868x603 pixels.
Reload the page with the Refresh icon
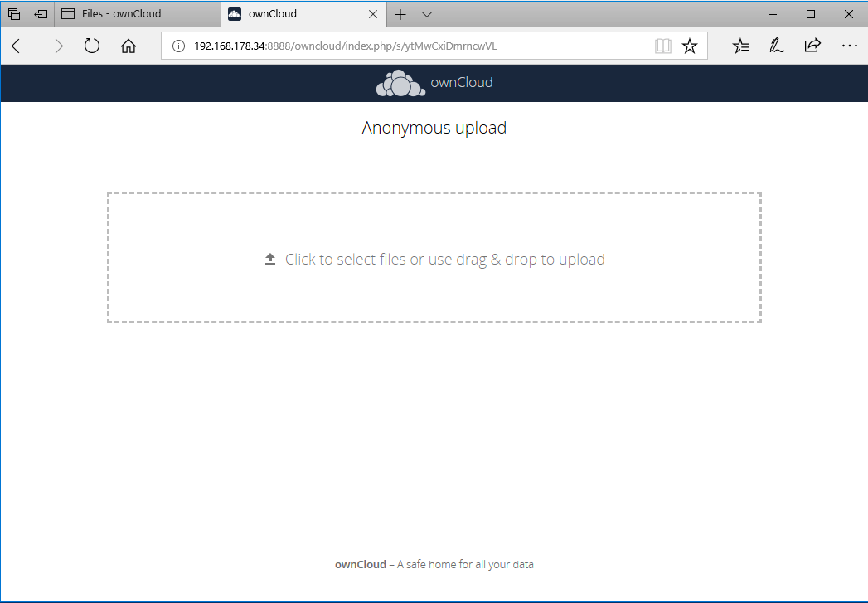point(92,46)
